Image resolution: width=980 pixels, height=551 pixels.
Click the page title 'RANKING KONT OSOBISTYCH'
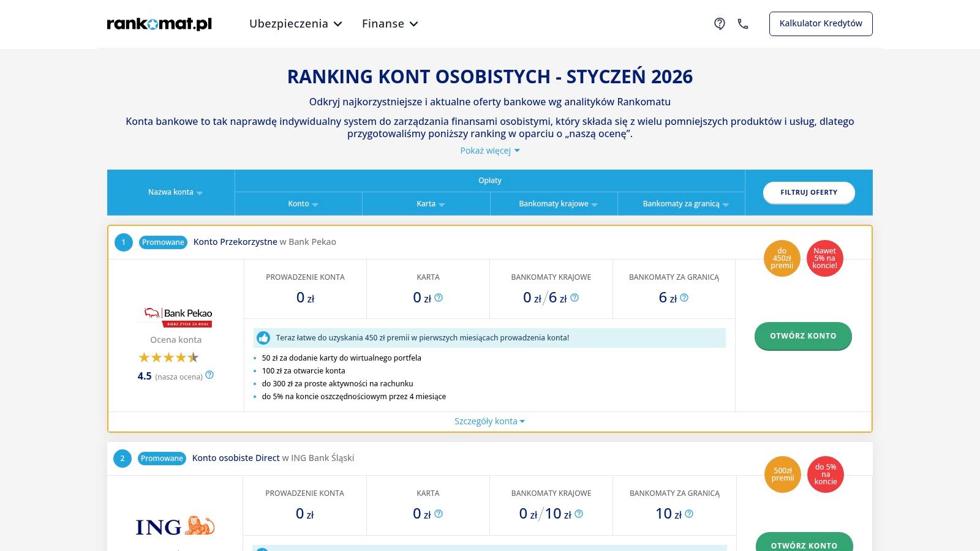490,77
